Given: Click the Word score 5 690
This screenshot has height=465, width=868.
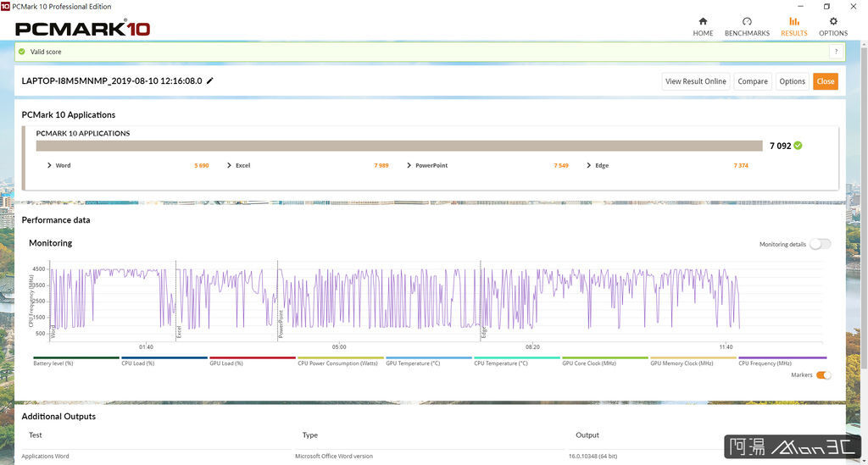Looking at the screenshot, I should coord(202,165).
